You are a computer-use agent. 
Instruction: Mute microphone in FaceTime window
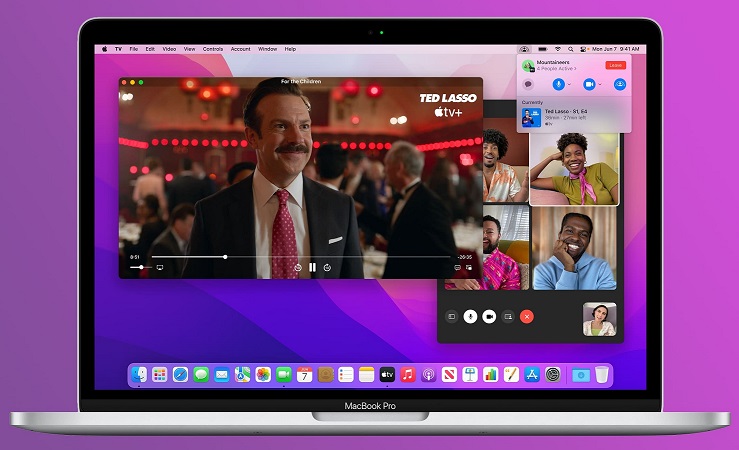click(470, 317)
